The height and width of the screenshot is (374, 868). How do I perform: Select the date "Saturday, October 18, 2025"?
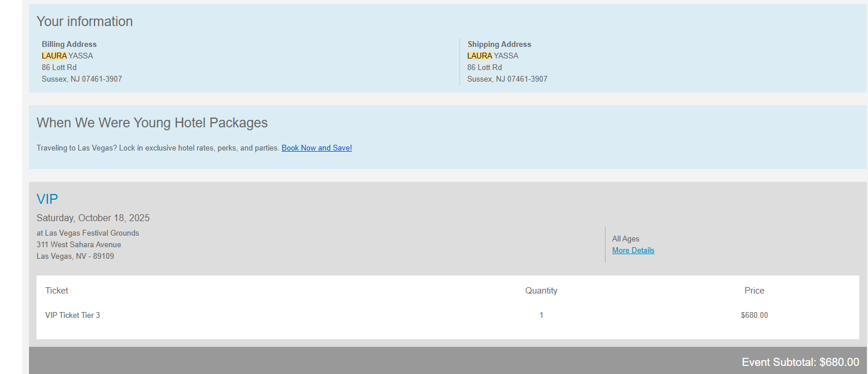click(x=93, y=218)
